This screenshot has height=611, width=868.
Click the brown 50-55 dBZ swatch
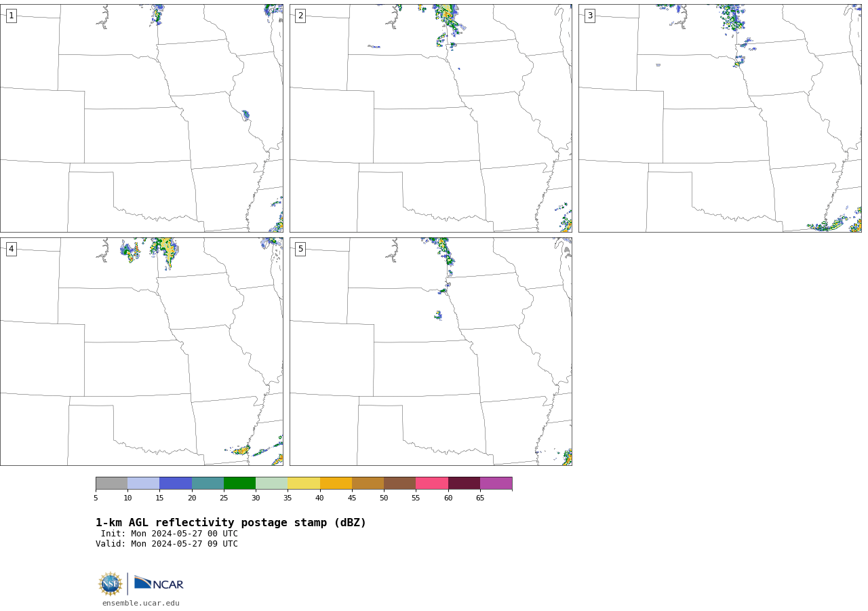(x=399, y=484)
